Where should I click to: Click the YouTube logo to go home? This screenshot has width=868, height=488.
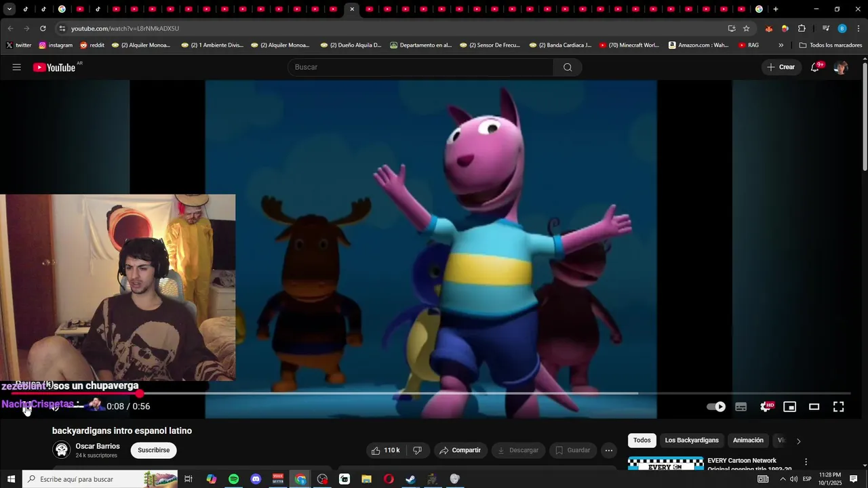coord(54,67)
